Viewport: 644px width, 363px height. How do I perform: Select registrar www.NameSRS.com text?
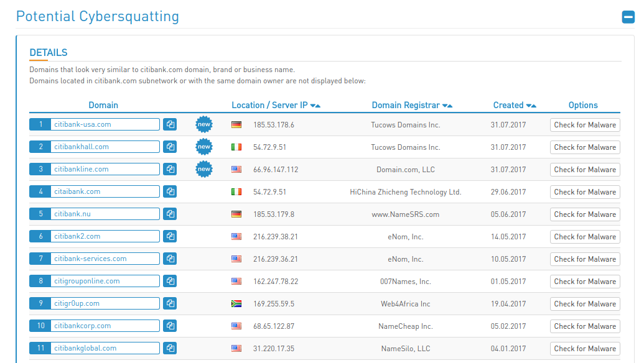405,214
